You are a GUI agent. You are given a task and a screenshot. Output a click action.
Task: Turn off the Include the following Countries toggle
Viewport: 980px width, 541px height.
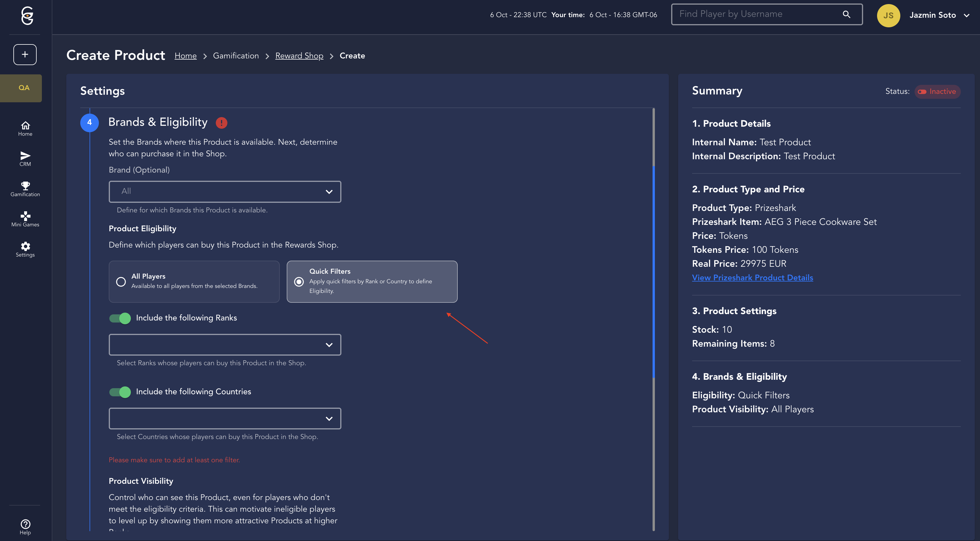120,392
